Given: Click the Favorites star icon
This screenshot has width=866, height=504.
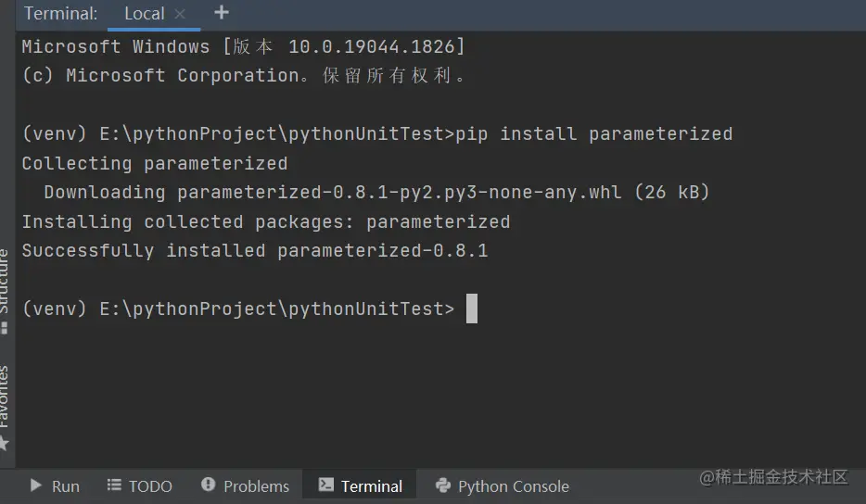Looking at the screenshot, I should (5, 443).
